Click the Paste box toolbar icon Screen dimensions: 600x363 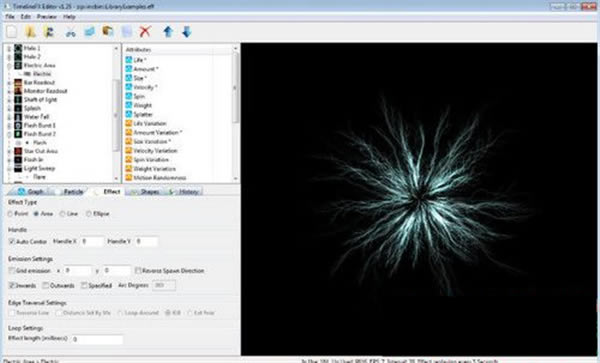(108, 31)
